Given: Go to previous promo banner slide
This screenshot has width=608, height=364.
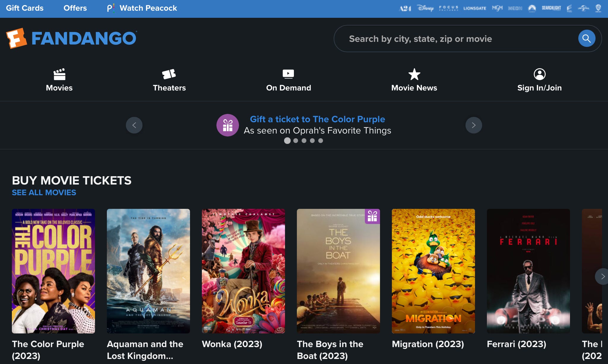Looking at the screenshot, I should click(x=134, y=125).
